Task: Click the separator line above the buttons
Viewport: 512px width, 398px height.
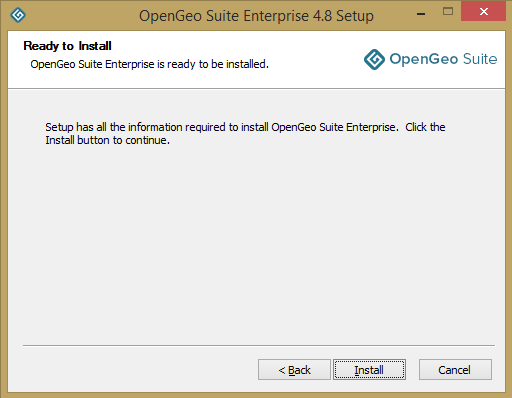Action: [259, 346]
